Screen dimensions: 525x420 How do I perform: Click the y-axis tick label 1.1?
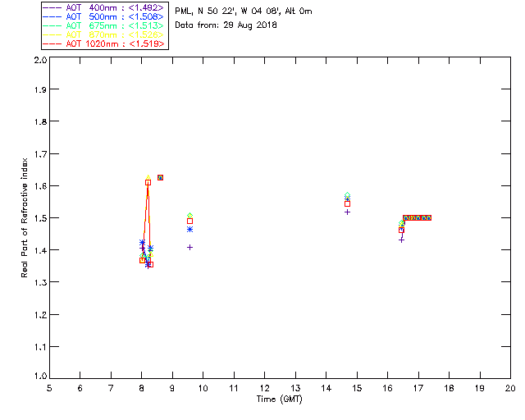[40, 347]
